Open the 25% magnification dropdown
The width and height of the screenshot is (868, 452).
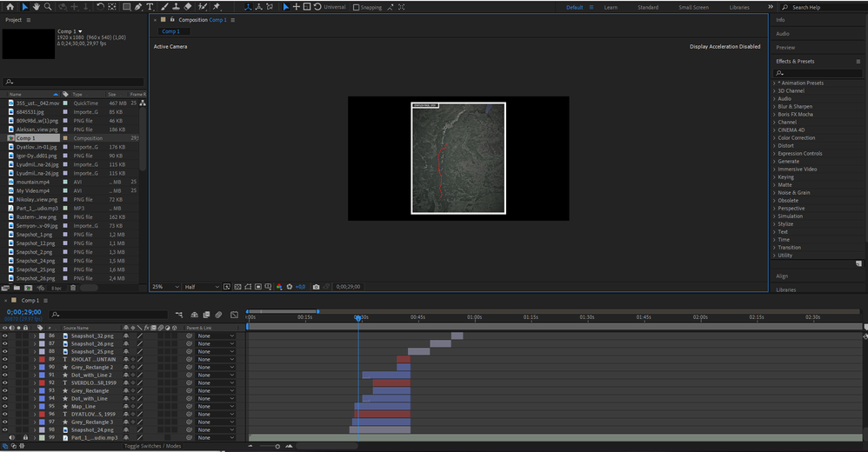click(x=166, y=287)
